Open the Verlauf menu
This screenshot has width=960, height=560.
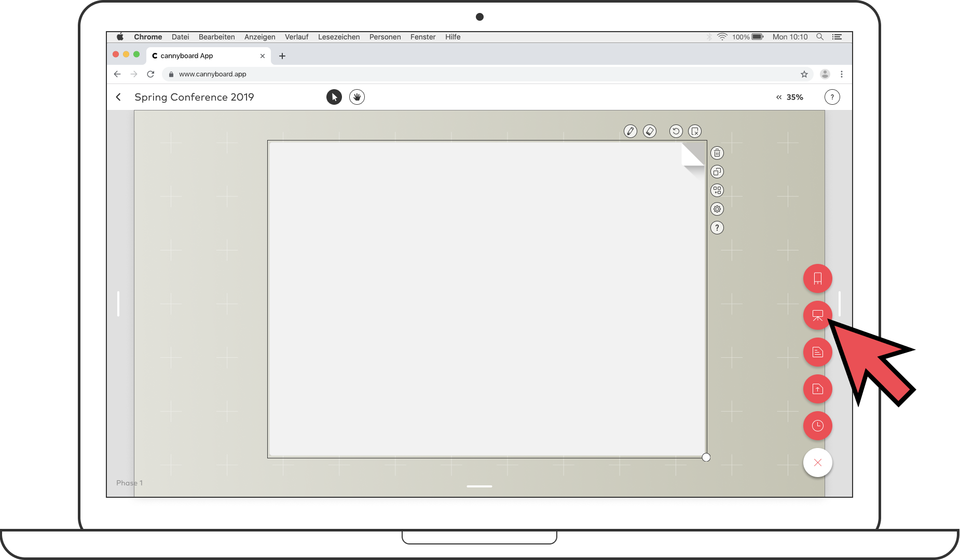pos(297,37)
